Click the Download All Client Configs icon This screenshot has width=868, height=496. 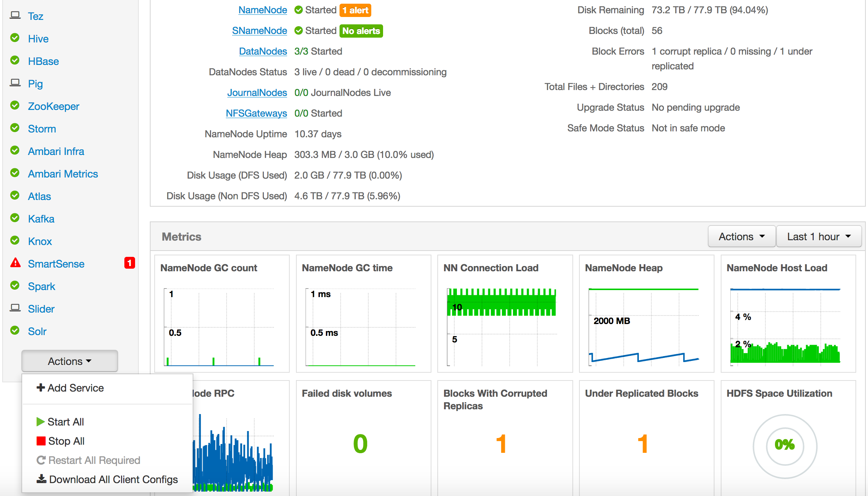tap(41, 479)
